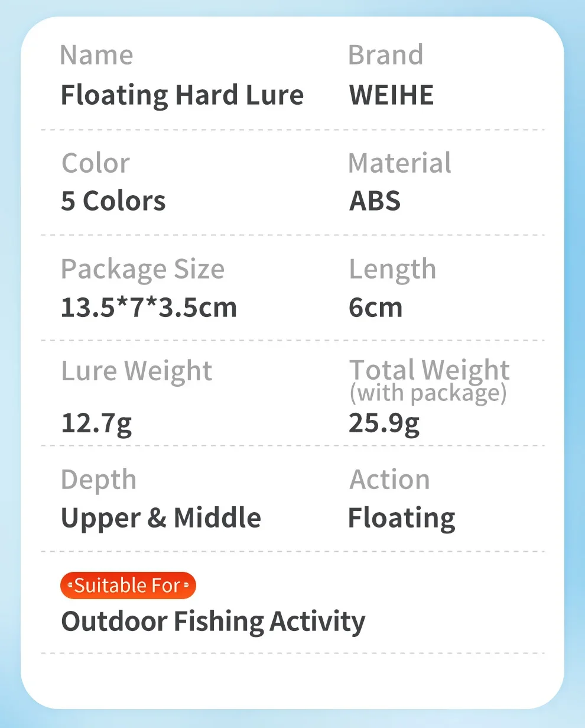Image resolution: width=585 pixels, height=728 pixels.
Task: Click the WEIHE brand value
Action: 391,95
